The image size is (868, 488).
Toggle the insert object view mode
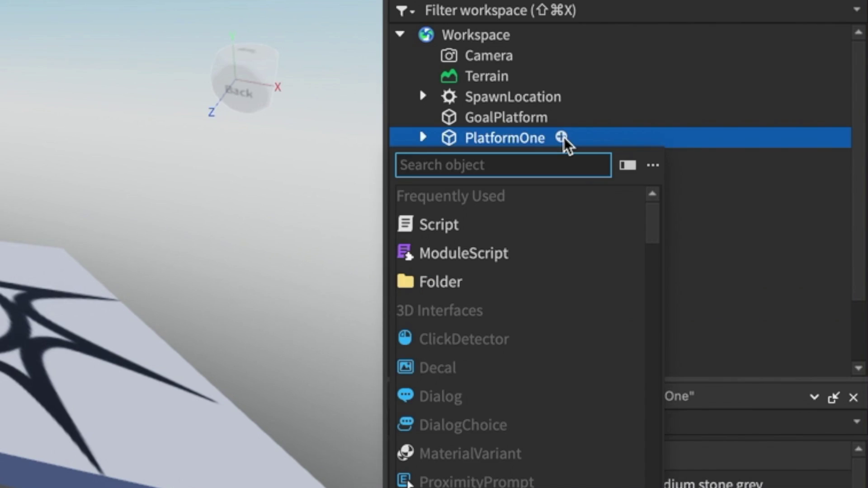(x=627, y=165)
